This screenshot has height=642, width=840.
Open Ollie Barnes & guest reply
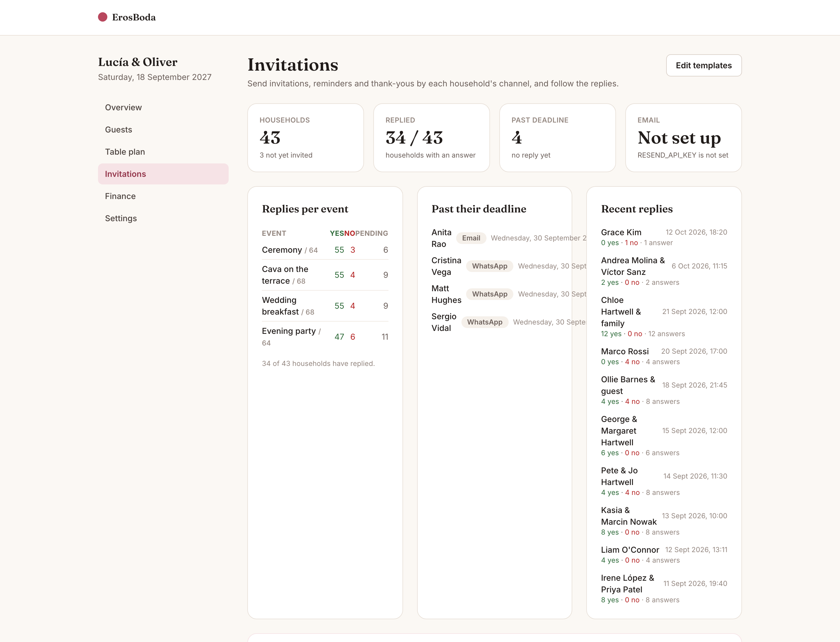pyautogui.click(x=664, y=390)
